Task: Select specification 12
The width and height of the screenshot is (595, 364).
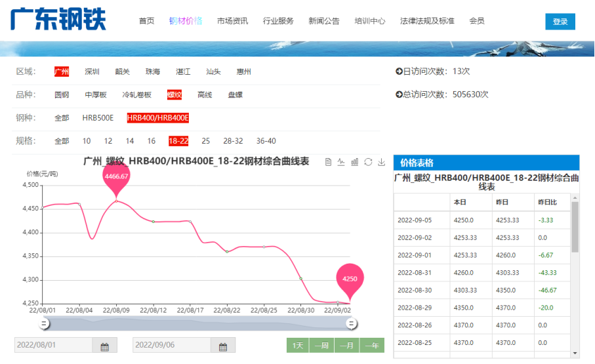Action: pos(108,141)
